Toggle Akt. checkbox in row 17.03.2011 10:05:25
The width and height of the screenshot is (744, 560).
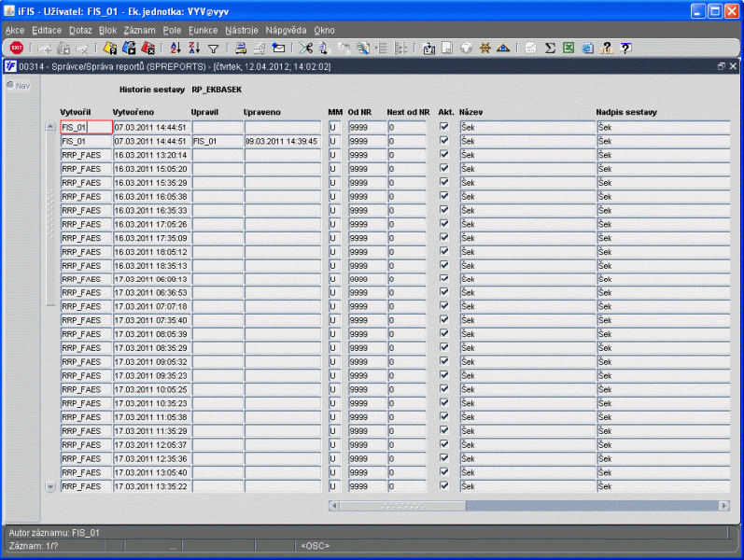click(444, 388)
